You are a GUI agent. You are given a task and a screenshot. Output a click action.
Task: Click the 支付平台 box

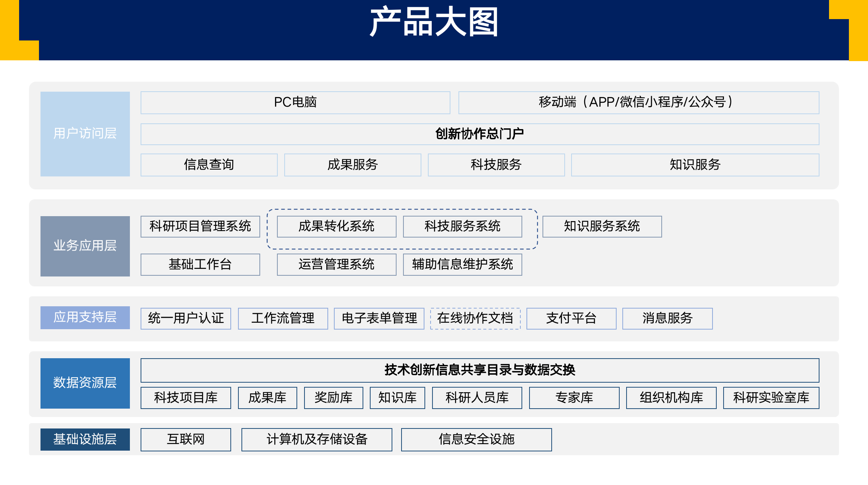click(x=572, y=318)
